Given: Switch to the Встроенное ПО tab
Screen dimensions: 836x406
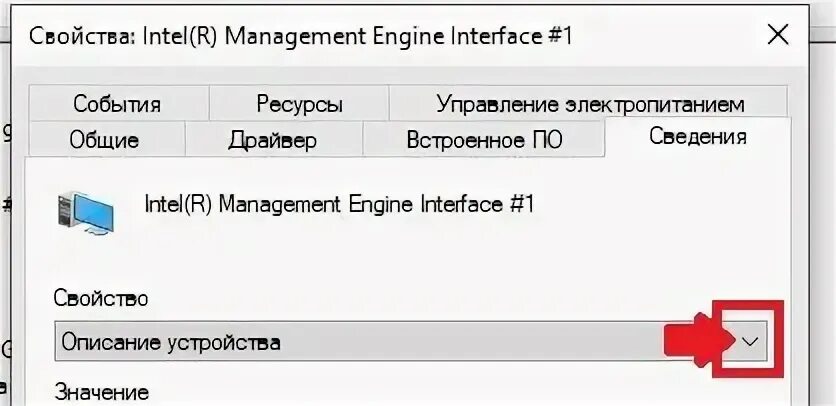Looking at the screenshot, I should [484, 139].
